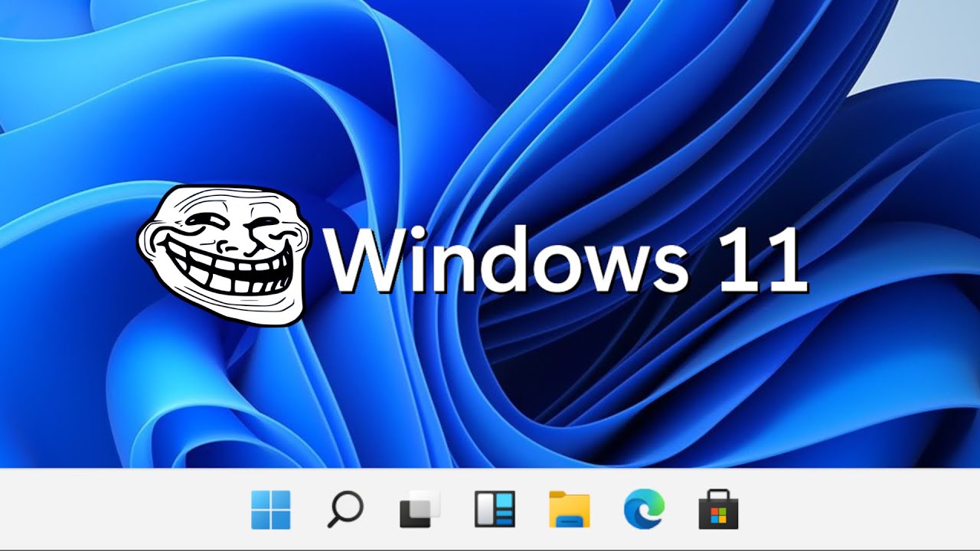This screenshot has height=551, width=980.
Task: Launch Microsoft Edge browser
Action: pos(644,510)
